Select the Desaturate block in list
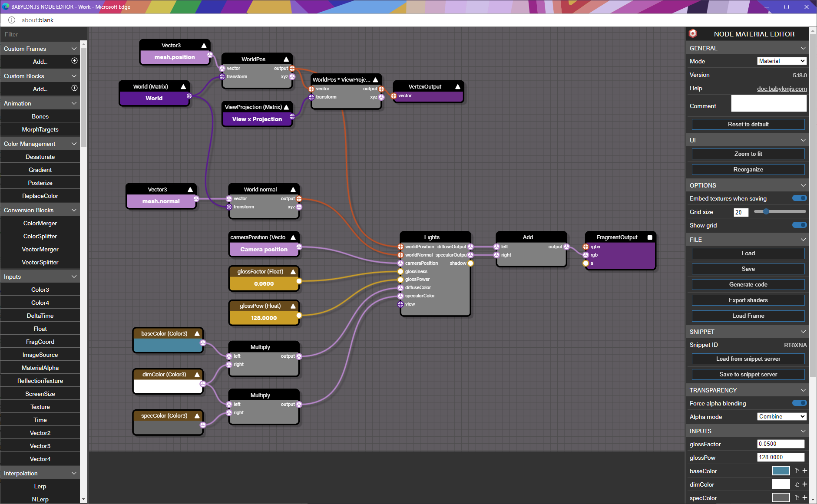This screenshot has width=817, height=504. pyautogui.click(x=40, y=157)
